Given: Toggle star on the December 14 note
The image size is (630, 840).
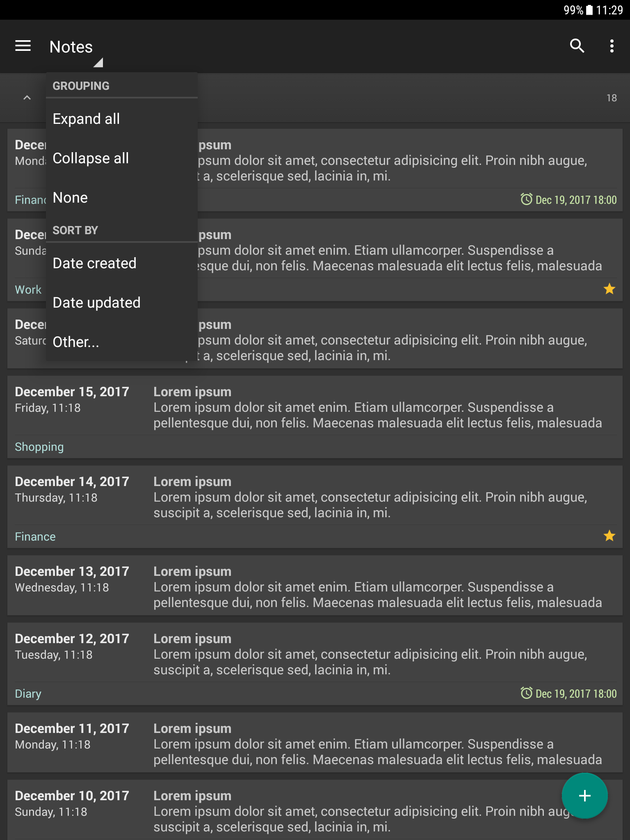Looking at the screenshot, I should click(609, 536).
